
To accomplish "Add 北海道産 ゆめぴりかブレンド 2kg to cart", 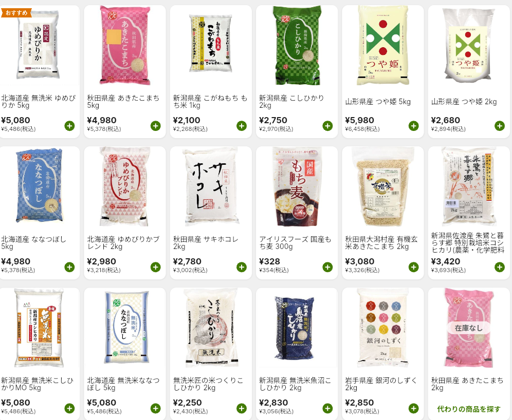I will 155,267.
